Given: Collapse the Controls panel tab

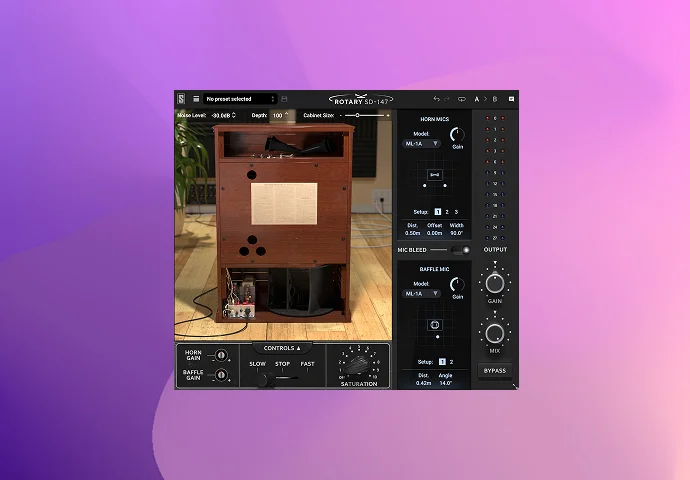Looking at the screenshot, I should (282, 348).
